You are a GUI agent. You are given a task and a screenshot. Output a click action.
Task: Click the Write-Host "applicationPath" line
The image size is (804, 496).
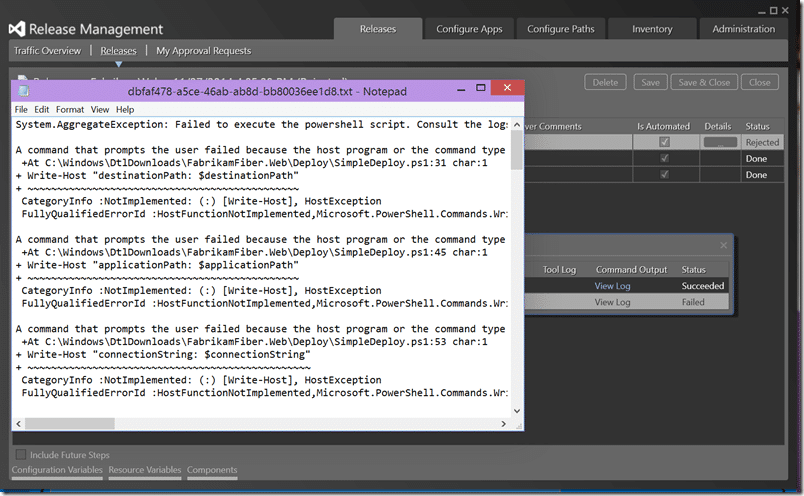(x=157, y=265)
